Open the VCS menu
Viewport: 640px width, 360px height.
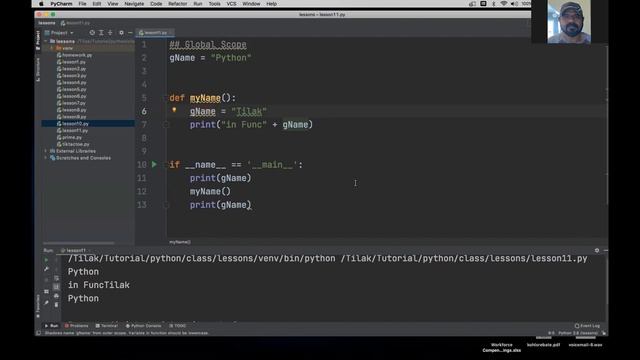pos(231,4)
